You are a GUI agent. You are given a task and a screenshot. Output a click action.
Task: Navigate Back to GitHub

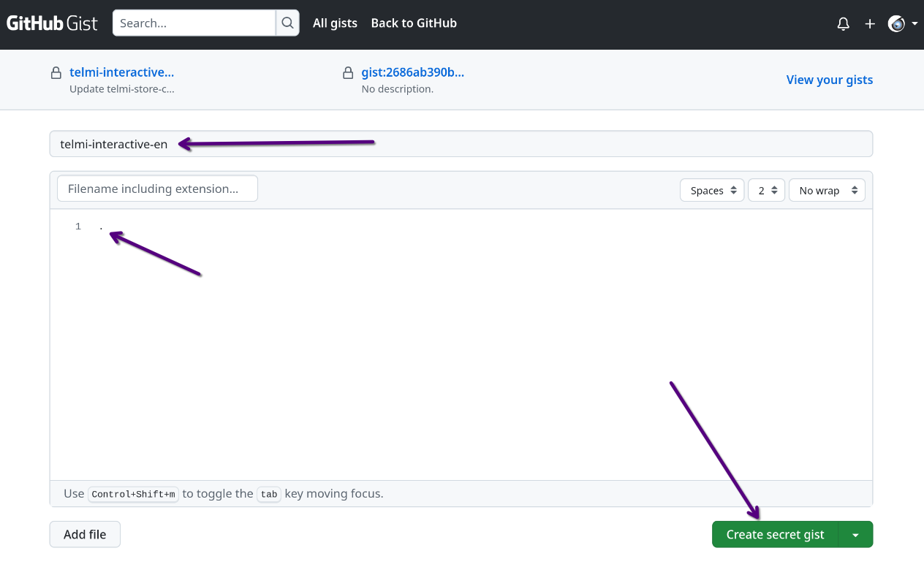point(414,23)
